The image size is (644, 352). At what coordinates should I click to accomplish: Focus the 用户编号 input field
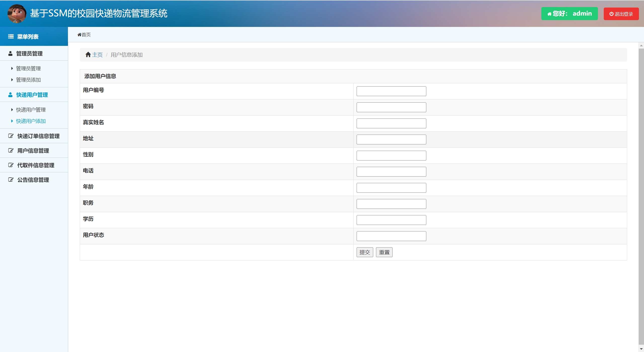pos(391,91)
